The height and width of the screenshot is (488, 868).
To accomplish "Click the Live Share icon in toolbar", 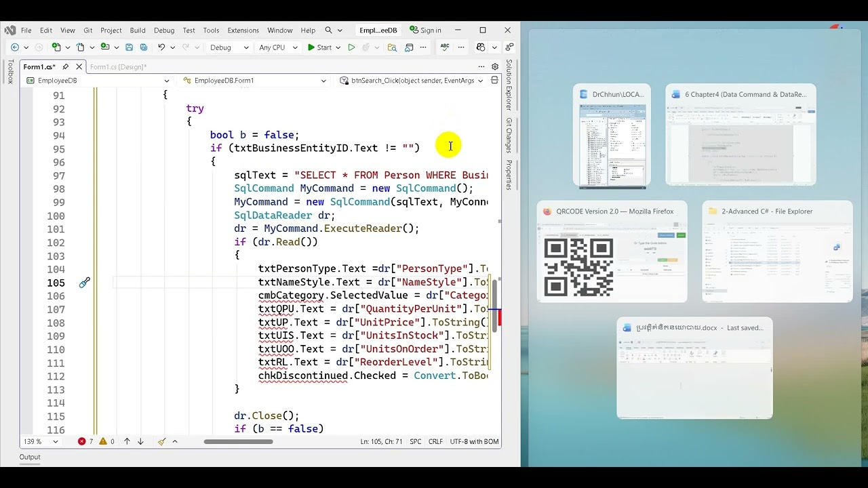I will [509, 47].
